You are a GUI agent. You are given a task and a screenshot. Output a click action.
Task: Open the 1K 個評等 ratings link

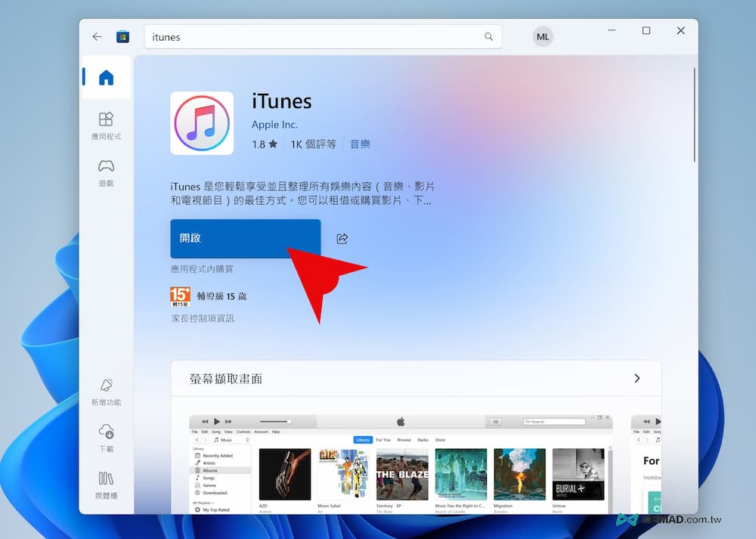point(313,144)
